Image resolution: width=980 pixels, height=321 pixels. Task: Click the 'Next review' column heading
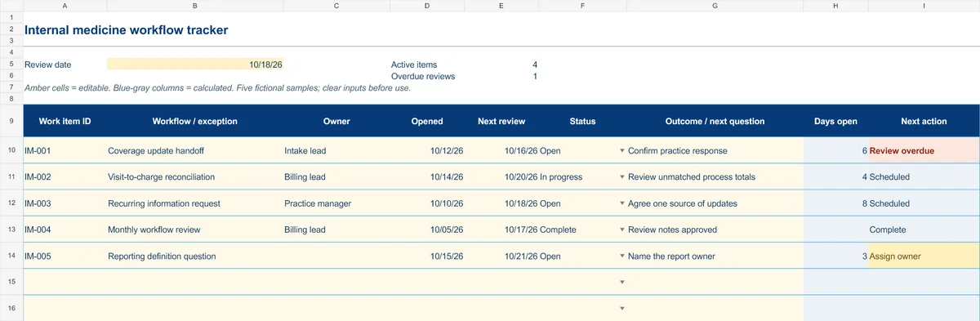pos(501,121)
